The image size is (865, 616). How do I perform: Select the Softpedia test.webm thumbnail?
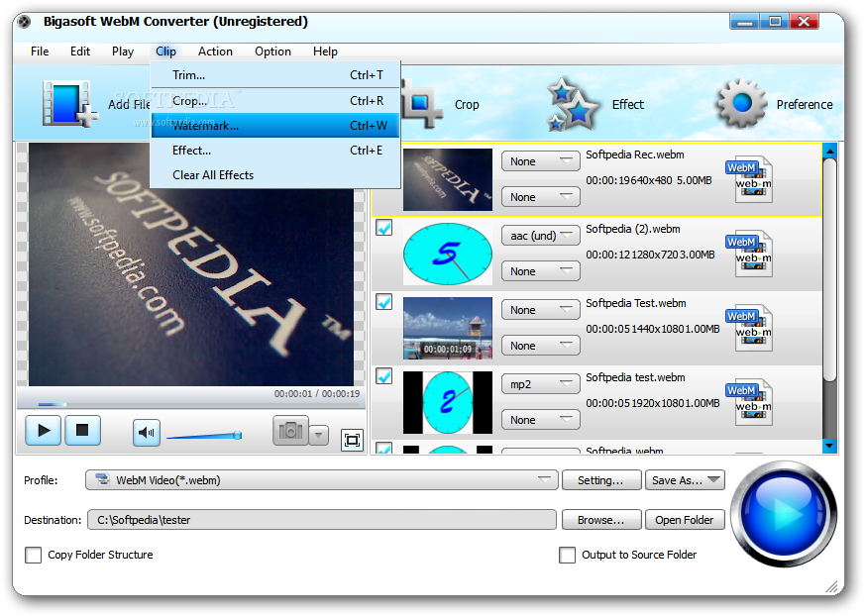tap(448, 402)
